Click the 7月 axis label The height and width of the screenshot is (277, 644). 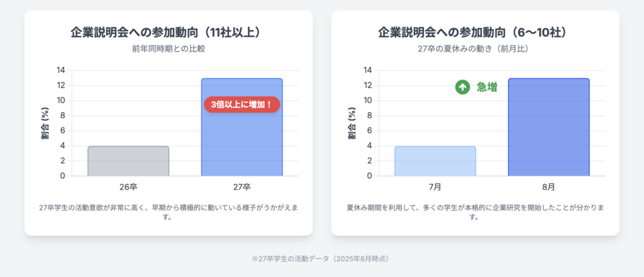[x=435, y=187]
